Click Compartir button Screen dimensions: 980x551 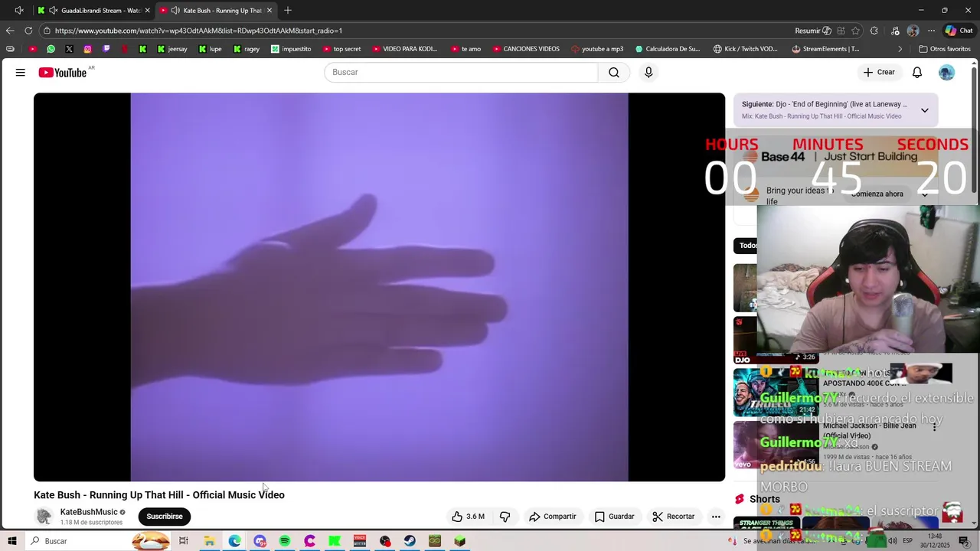552,517
